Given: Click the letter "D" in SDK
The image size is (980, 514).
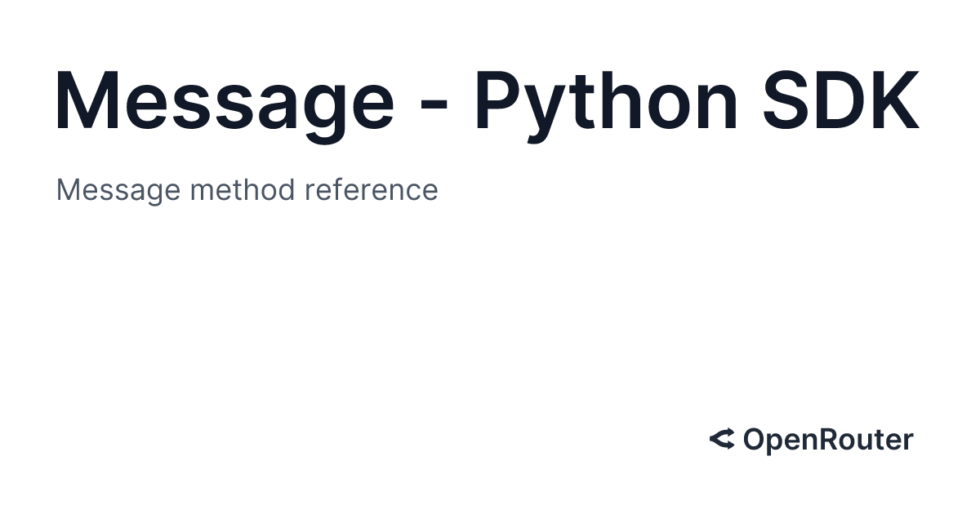Looking at the screenshot, I should [841, 102].
